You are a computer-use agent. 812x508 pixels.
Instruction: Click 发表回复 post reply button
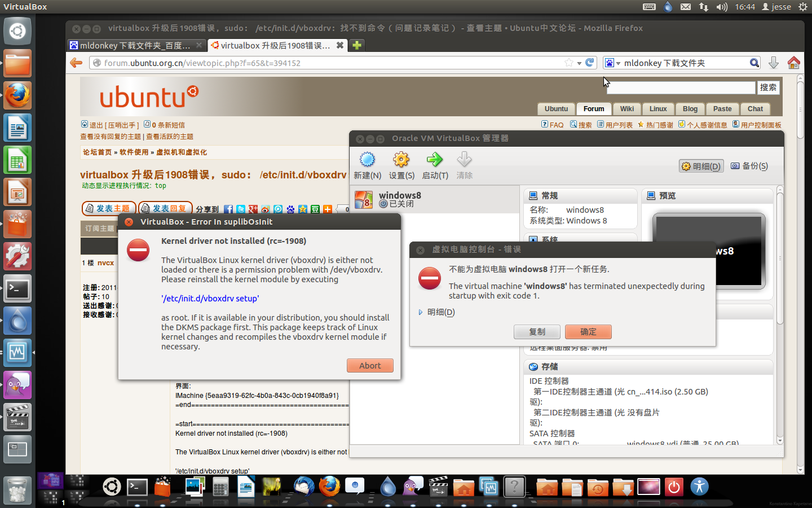pos(165,208)
